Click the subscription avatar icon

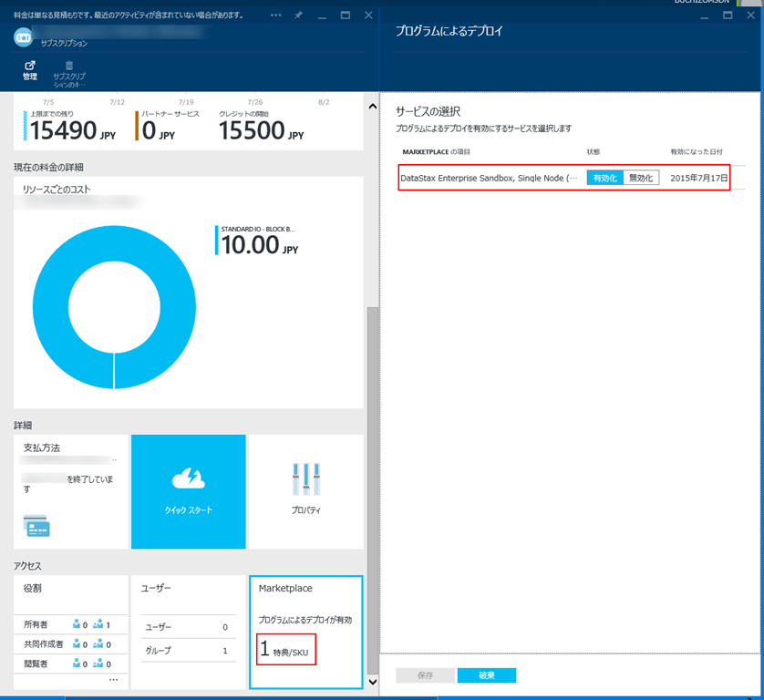[24, 37]
